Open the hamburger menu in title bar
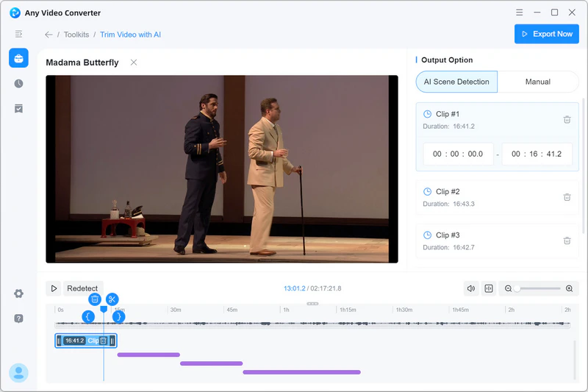 [x=519, y=13]
